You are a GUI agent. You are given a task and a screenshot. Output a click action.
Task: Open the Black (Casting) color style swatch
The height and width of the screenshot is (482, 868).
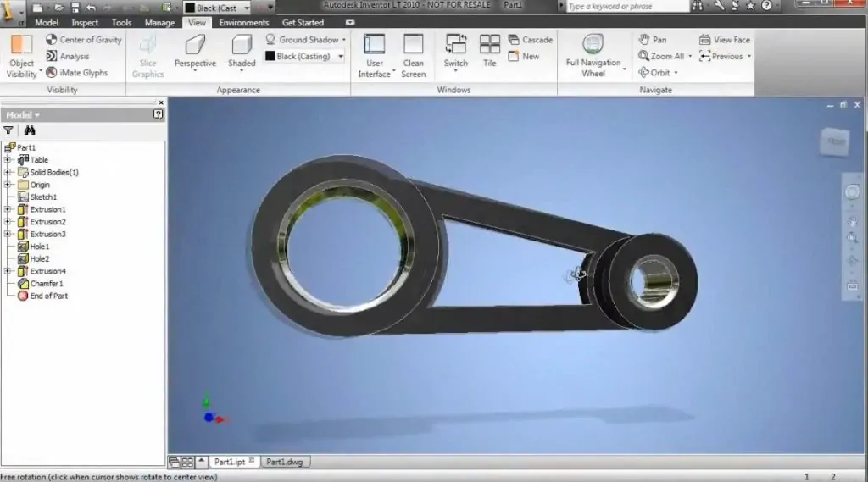coord(270,56)
